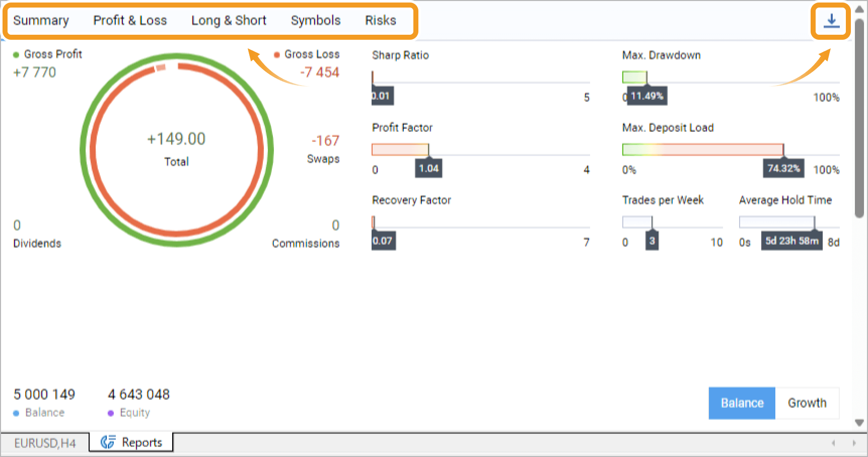Screen dimensions: 868x457
Task: Click the green Gross Profit legend dot
Action: (x=16, y=55)
